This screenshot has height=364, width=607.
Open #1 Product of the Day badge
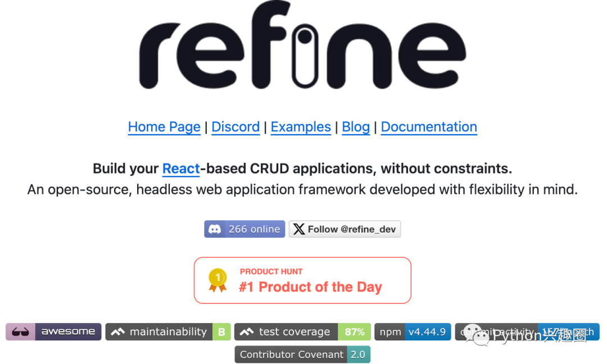click(x=302, y=280)
